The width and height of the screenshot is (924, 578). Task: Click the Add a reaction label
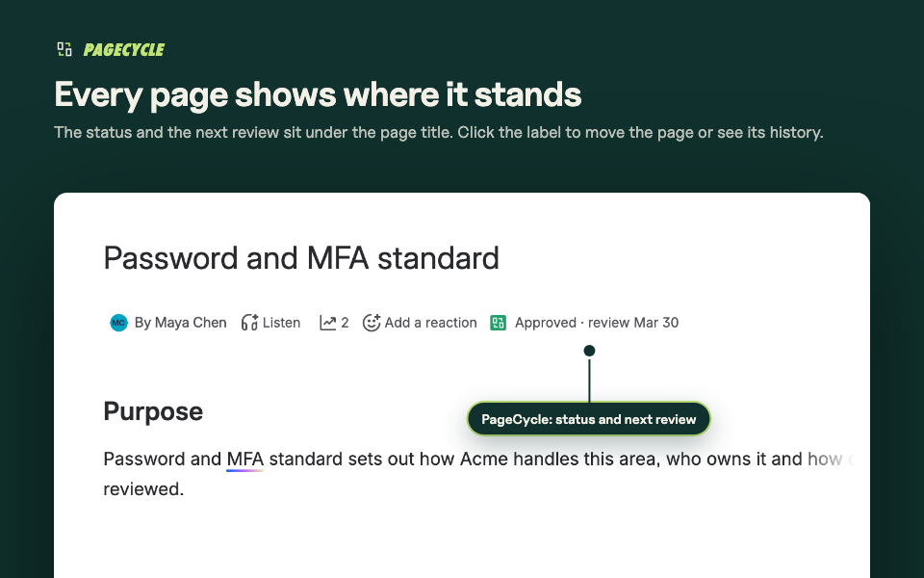431,323
